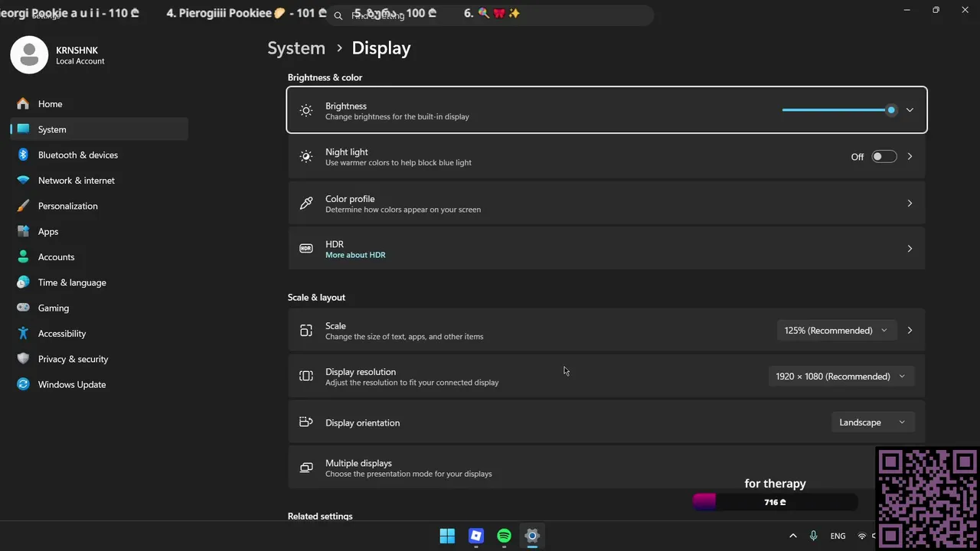Viewport: 980px width, 551px height.
Task: Click the 'Scale & layout' heading
Action: pyautogui.click(x=316, y=297)
